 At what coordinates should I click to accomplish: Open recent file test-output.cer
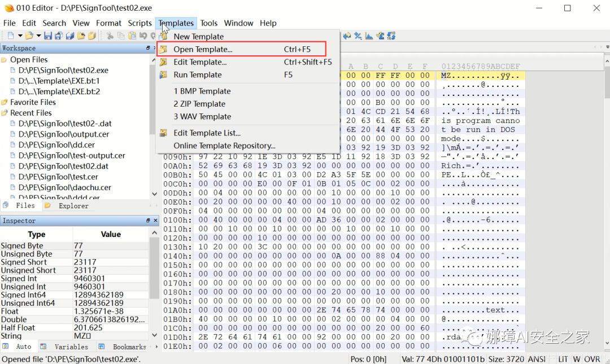[72, 156]
